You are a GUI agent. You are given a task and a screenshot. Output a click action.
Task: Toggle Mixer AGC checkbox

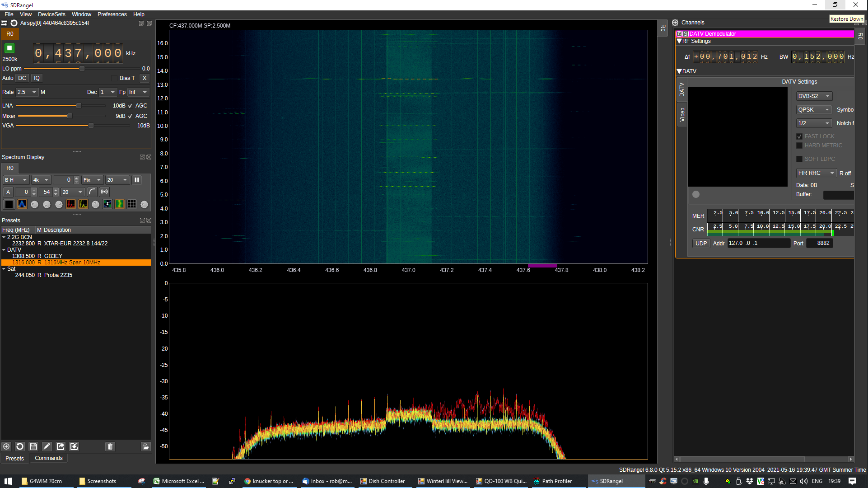[x=131, y=116]
